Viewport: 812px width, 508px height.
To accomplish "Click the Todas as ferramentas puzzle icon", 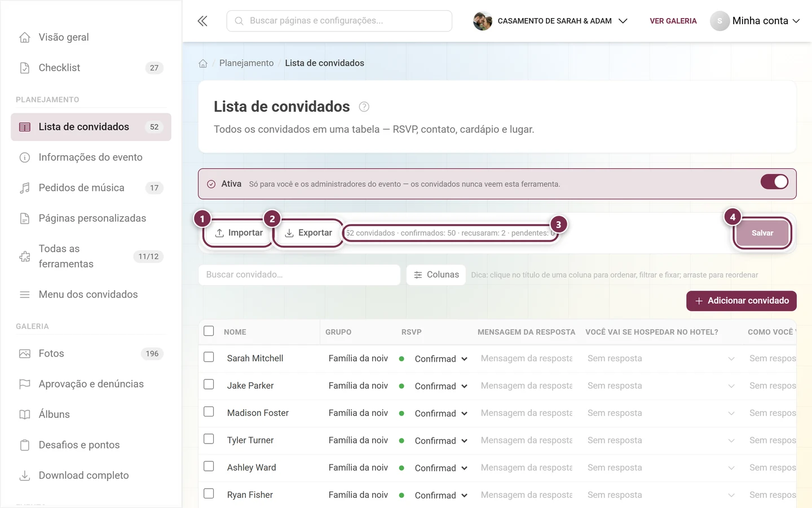I will point(25,256).
